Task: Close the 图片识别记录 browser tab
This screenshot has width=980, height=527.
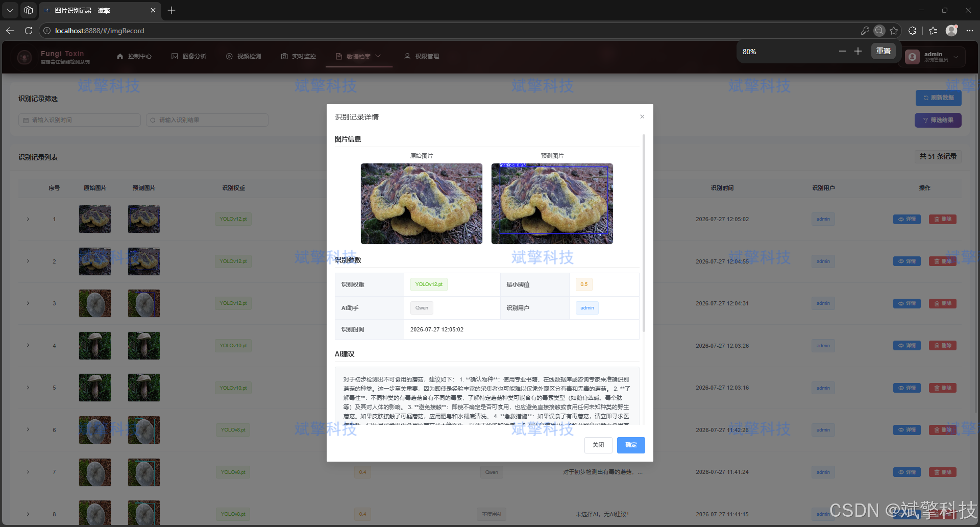Action: [153, 10]
